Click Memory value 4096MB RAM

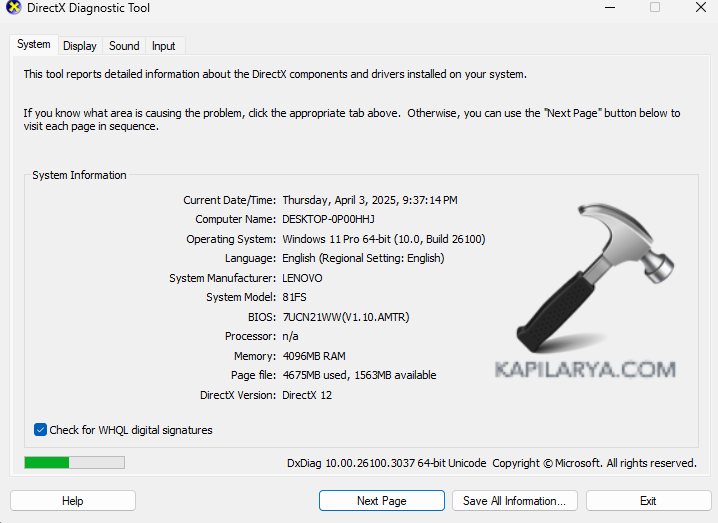[x=314, y=356]
